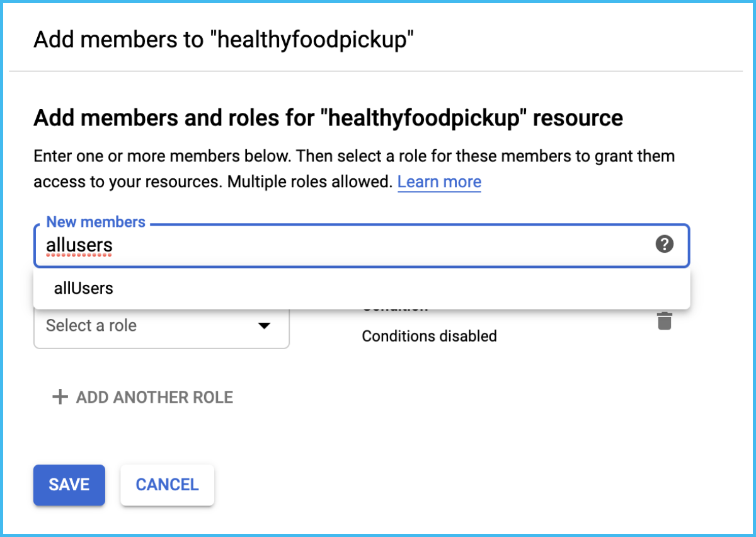
Task: Click the typed "allusers" text
Action: pyautogui.click(x=79, y=245)
